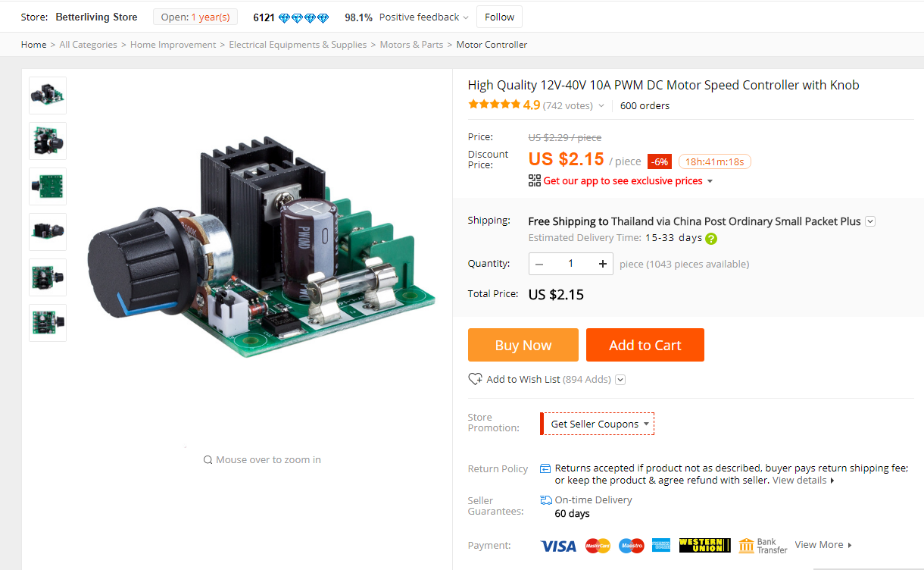Click the Mastercard payment icon

click(x=598, y=545)
